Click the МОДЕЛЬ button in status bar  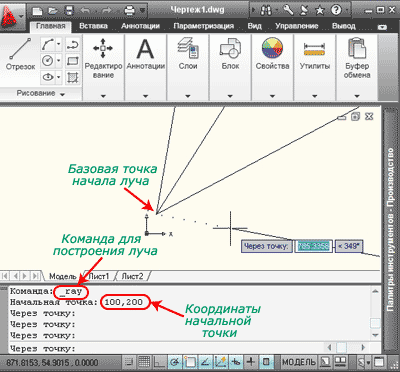[x=299, y=362]
